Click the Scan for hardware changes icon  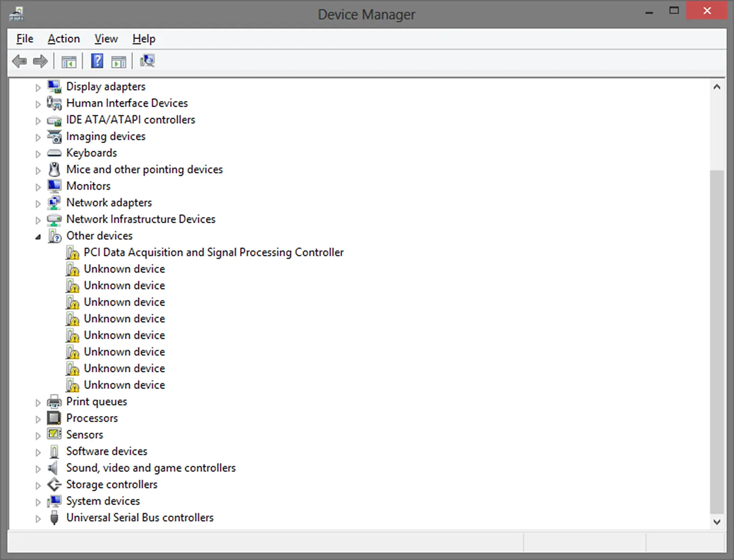tap(147, 61)
